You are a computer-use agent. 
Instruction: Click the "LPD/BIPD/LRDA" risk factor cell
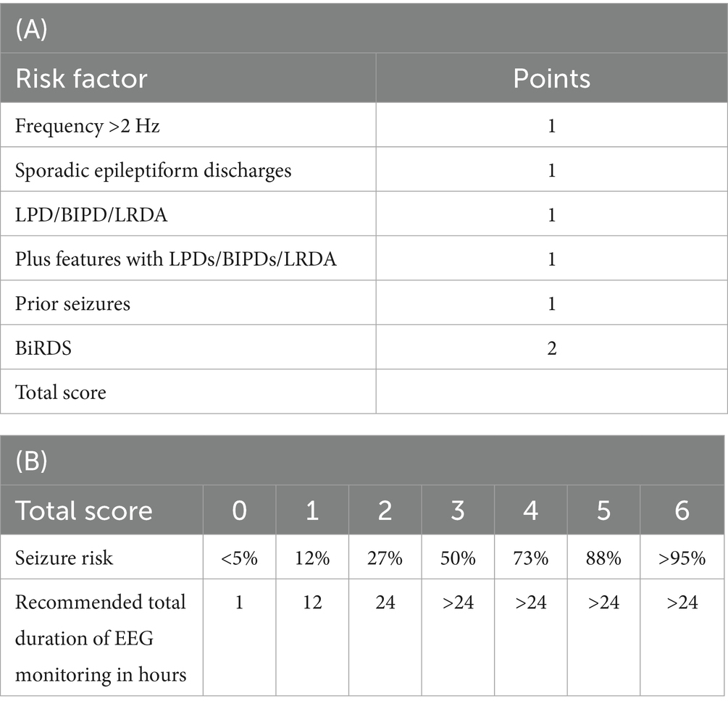(91, 215)
